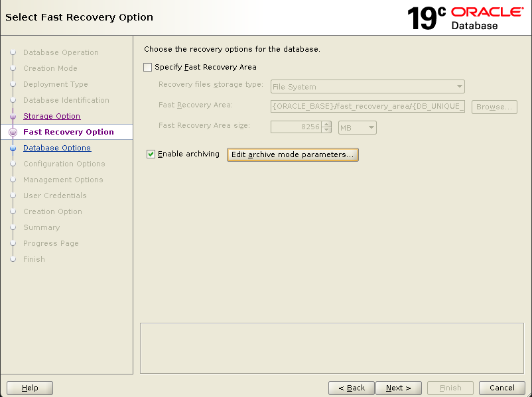Check Specify Fast Recovery Area box

tap(147, 67)
